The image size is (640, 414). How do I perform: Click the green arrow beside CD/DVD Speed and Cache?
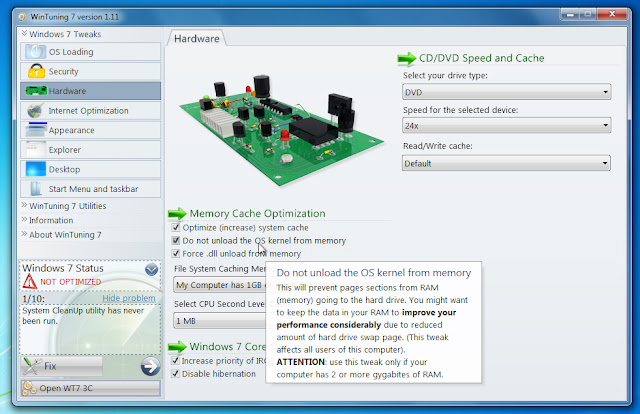[x=407, y=58]
